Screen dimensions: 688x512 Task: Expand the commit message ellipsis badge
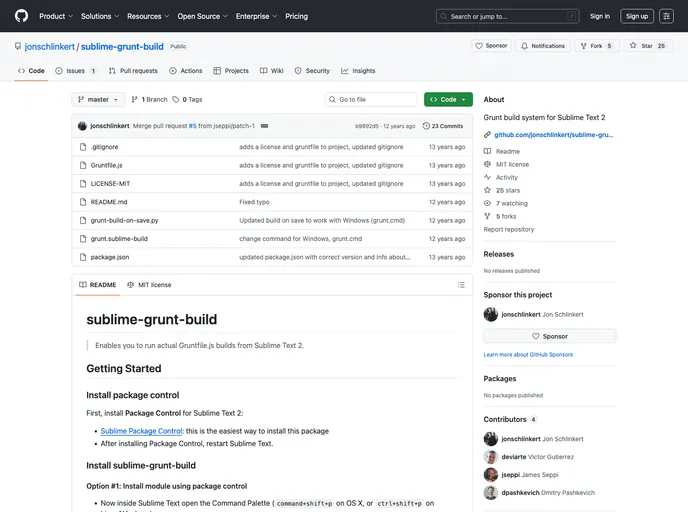pyautogui.click(x=265, y=126)
